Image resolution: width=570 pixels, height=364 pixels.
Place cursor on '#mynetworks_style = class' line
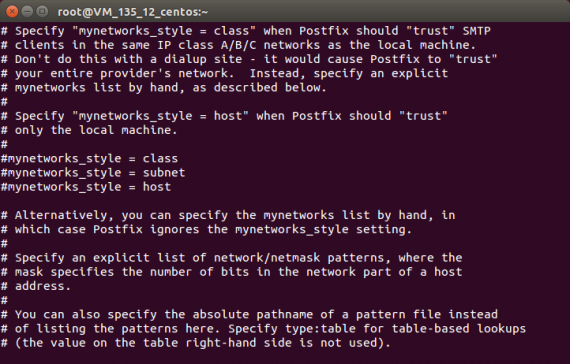[x=89, y=159]
